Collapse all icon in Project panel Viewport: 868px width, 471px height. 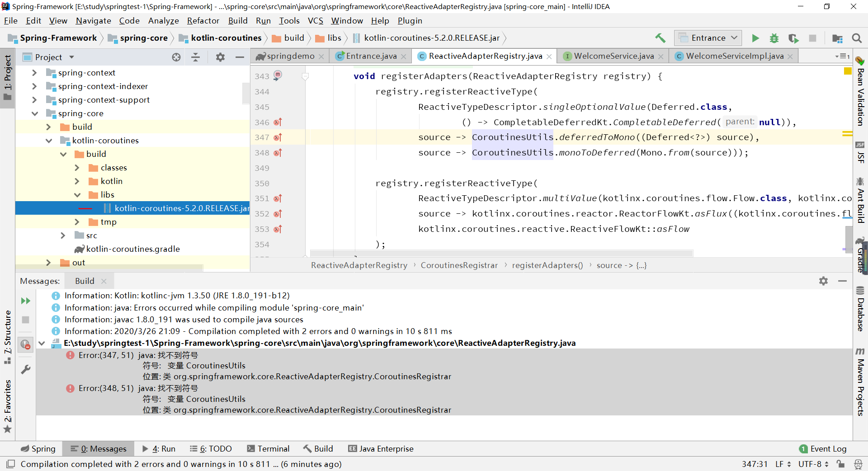[195, 57]
